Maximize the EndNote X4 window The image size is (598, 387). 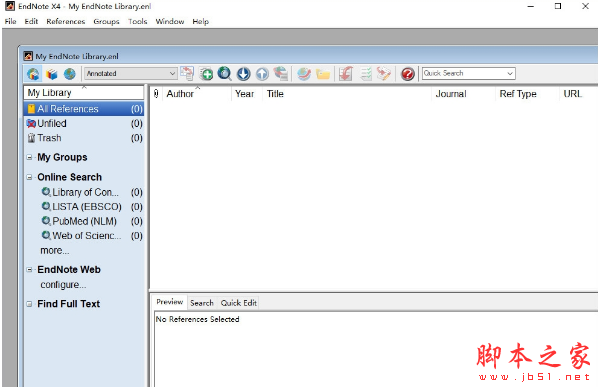pyautogui.click(x=558, y=6)
